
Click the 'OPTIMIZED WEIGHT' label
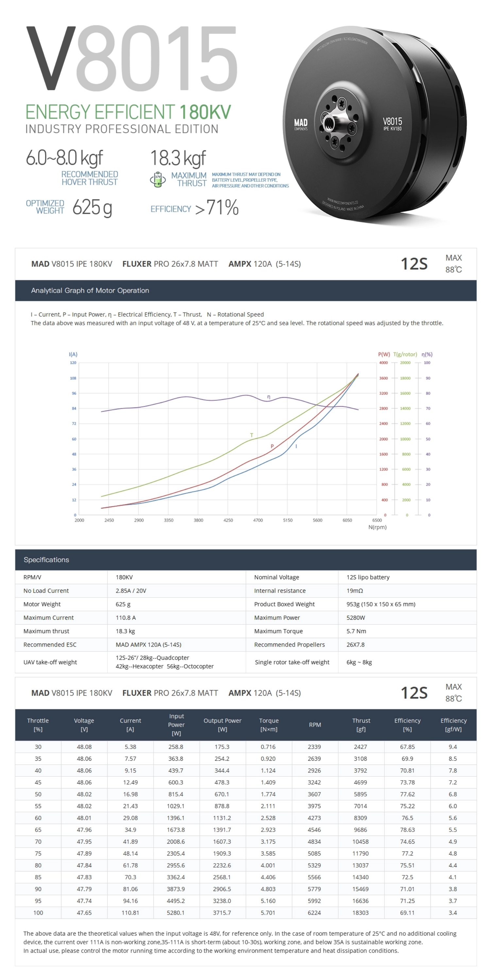(45, 207)
